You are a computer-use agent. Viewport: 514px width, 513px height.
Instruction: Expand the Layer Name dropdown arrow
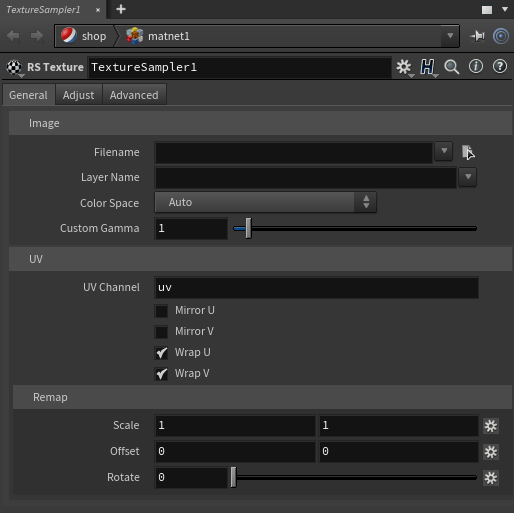pyautogui.click(x=468, y=177)
